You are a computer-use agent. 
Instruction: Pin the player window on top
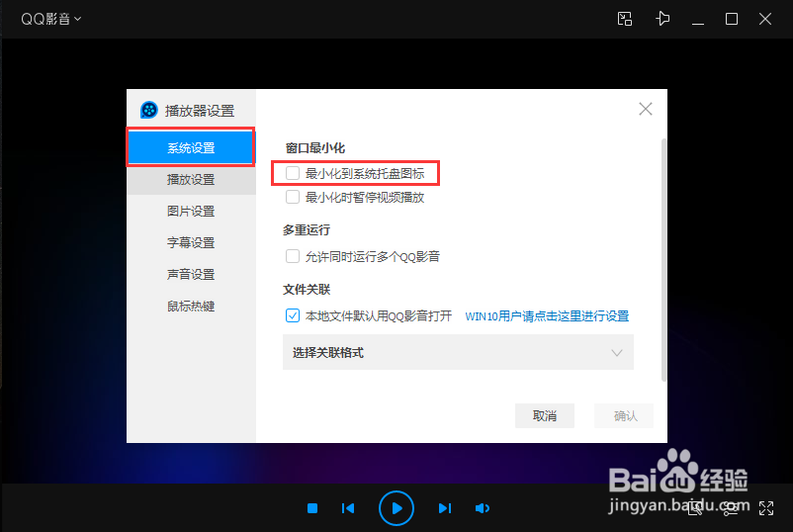click(x=662, y=19)
